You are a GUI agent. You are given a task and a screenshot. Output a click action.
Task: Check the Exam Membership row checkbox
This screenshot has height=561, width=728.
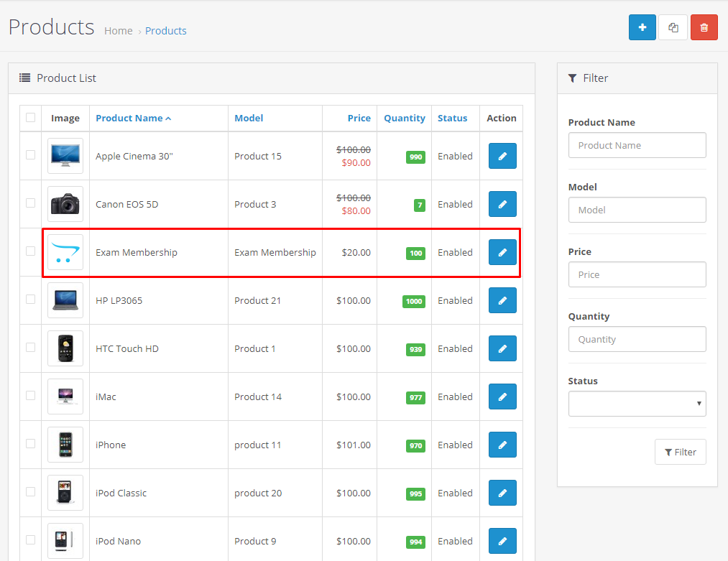(x=31, y=251)
